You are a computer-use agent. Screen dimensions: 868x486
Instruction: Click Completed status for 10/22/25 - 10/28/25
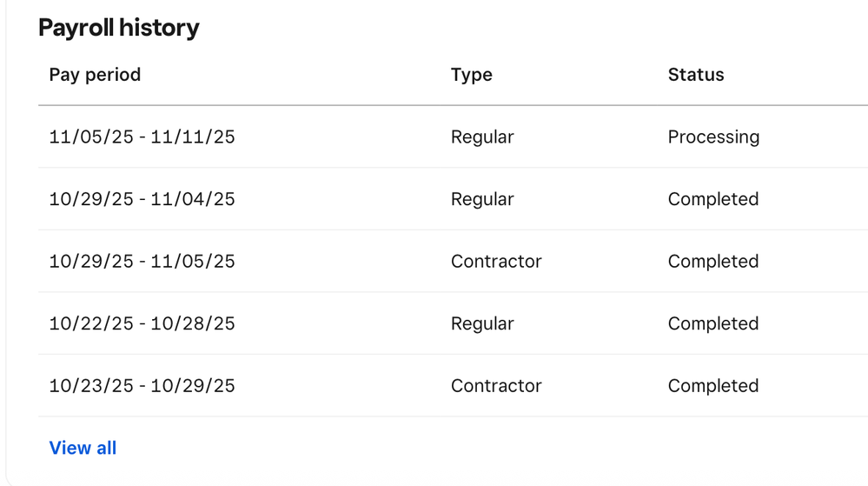click(x=713, y=323)
